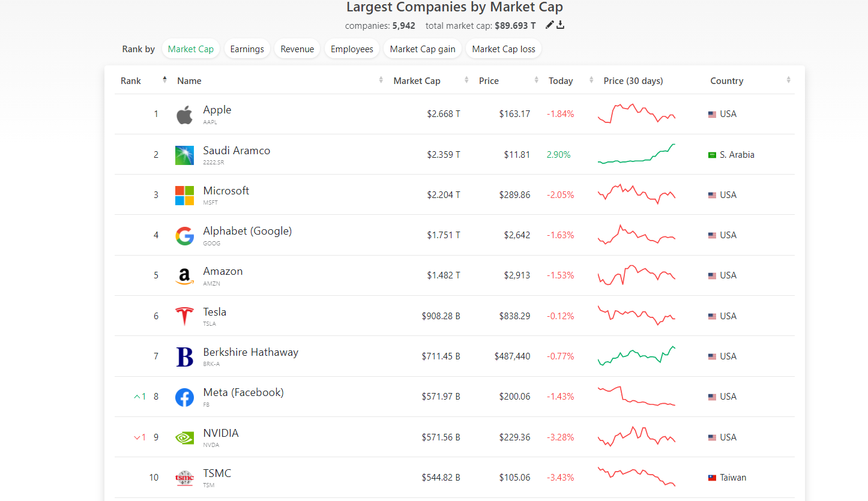Click the TSMC logo icon
The width and height of the screenshot is (868, 501).
pos(184,478)
